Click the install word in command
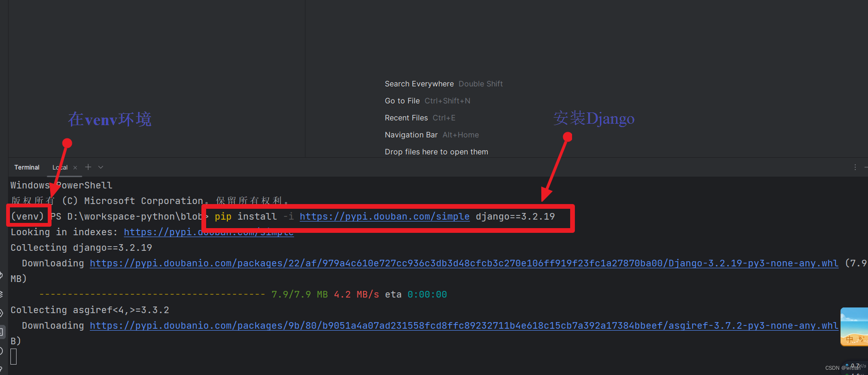 point(257,216)
